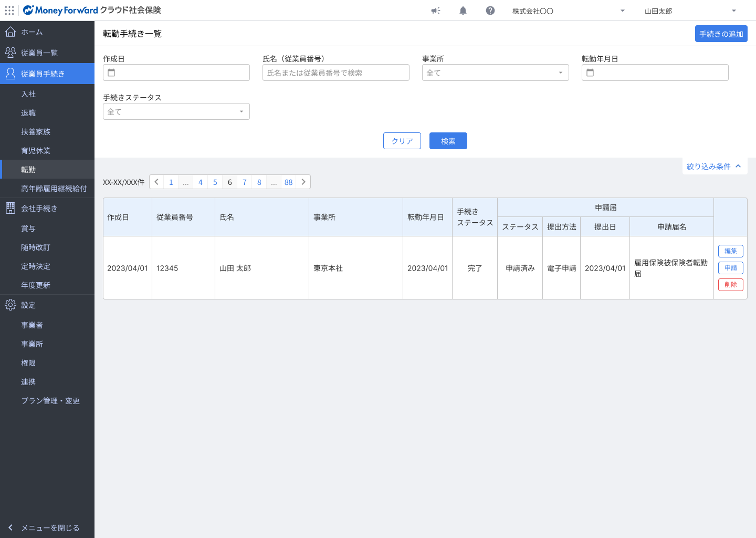Open 定時決定 in the sidebar

point(47,266)
